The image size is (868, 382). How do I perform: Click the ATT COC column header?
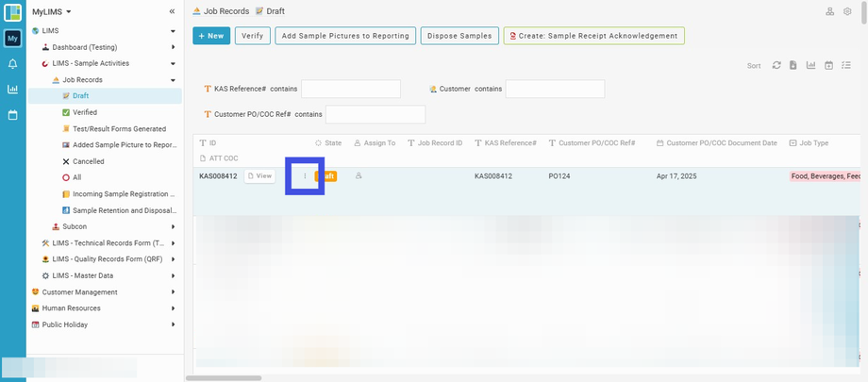(x=219, y=158)
